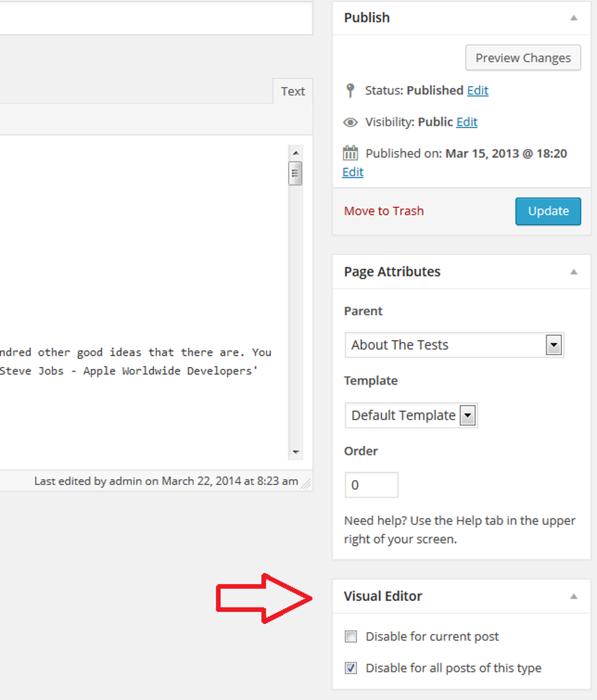Collapse the Publish panel
The height and width of the screenshot is (700, 597).
[x=574, y=18]
